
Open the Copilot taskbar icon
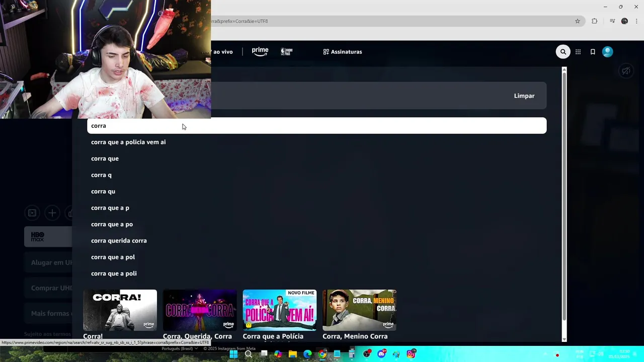point(278,354)
